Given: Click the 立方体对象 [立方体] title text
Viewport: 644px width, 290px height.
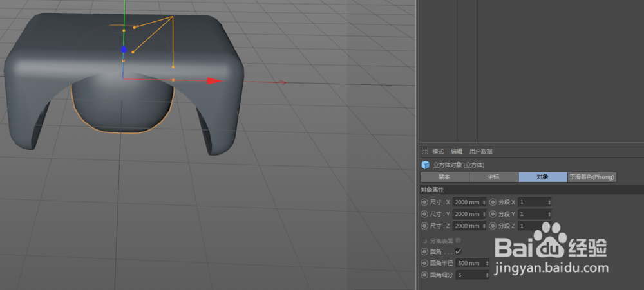Looking at the screenshot, I should pyautogui.click(x=459, y=165).
